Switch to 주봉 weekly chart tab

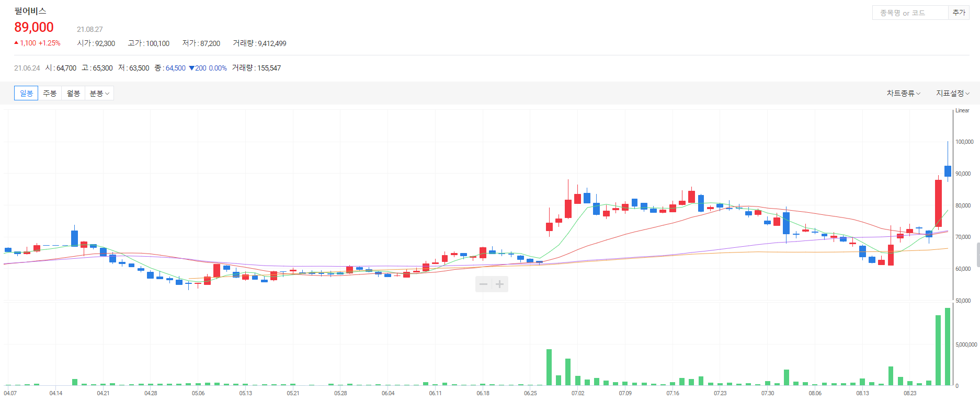click(50, 93)
